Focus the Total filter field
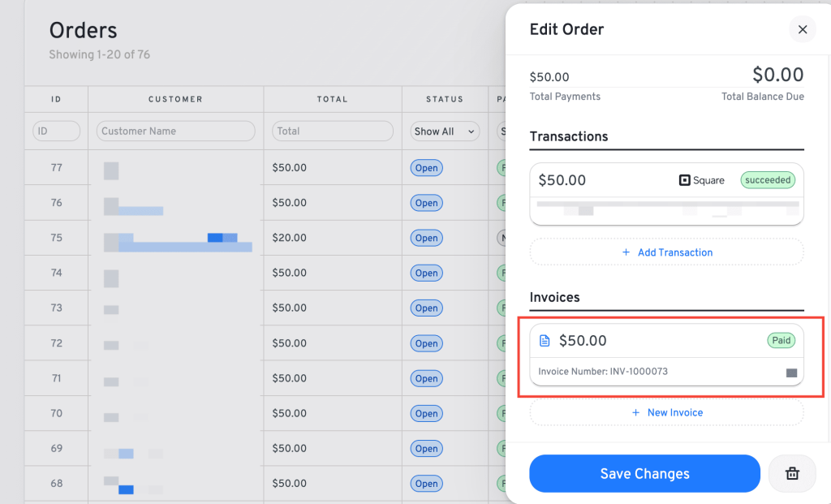The height and width of the screenshot is (504, 831). coord(332,131)
